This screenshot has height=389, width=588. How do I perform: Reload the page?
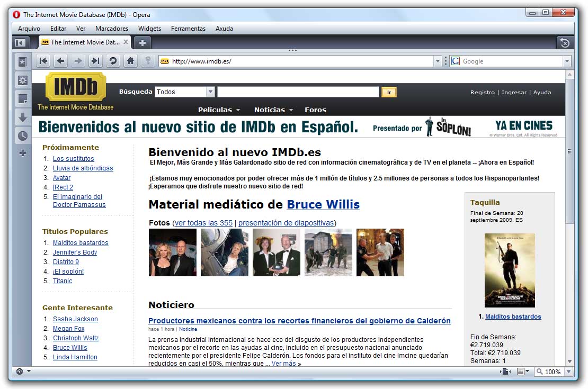(113, 61)
